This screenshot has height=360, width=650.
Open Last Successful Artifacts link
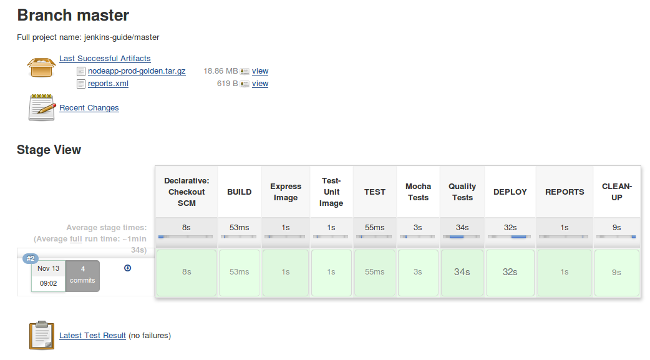(x=105, y=58)
